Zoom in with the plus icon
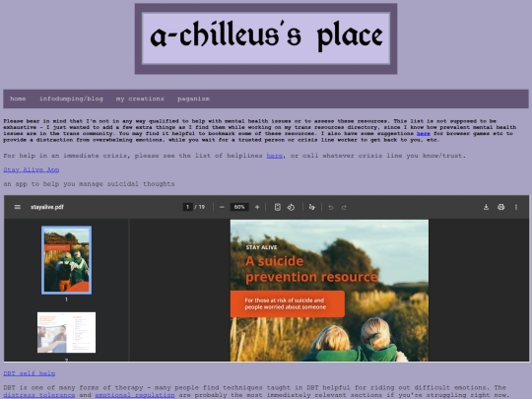Image resolution: width=532 pixels, height=399 pixels. pyautogui.click(x=257, y=207)
